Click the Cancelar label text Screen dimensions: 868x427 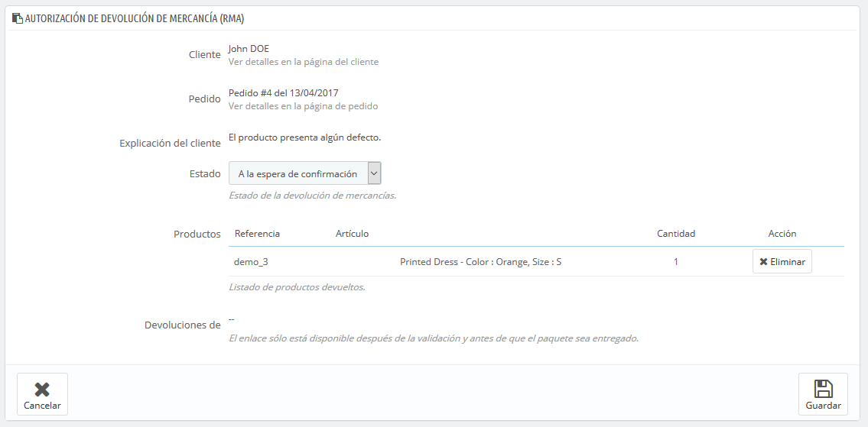point(42,406)
